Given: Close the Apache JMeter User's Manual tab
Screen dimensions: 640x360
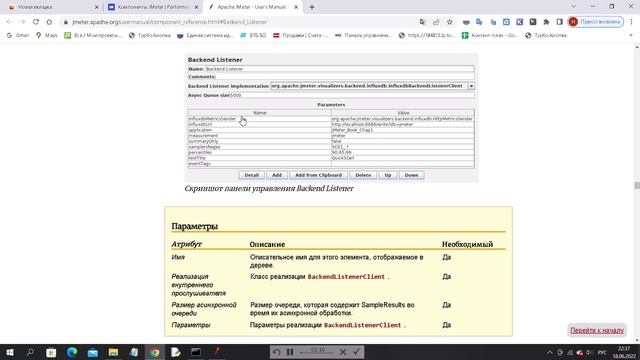Looking at the screenshot, I should coord(296,7).
